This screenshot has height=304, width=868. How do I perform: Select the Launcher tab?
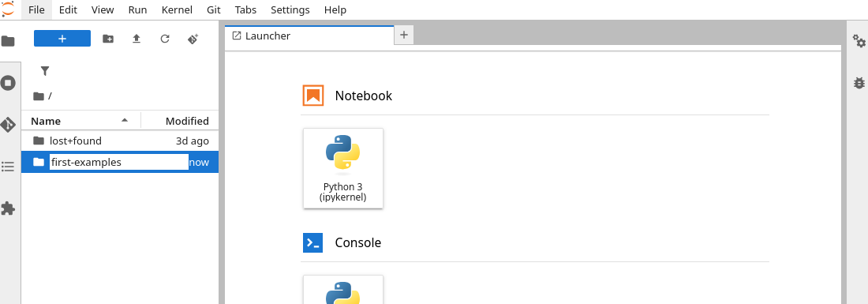pyautogui.click(x=309, y=36)
